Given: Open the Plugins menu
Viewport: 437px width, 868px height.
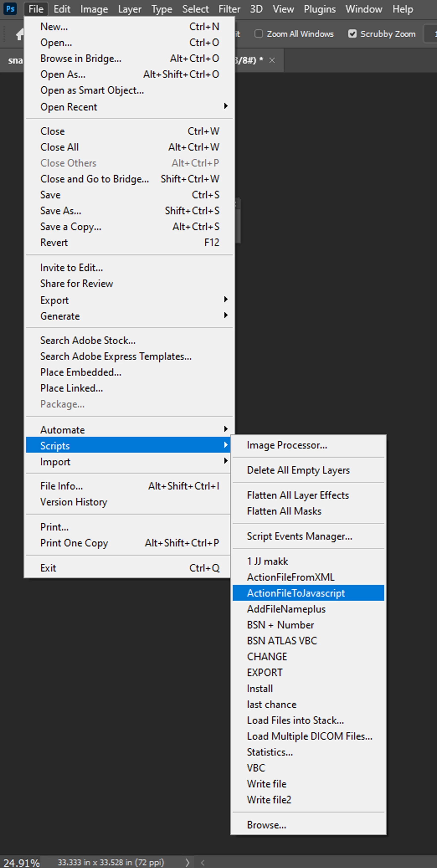Looking at the screenshot, I should (320, 9).
